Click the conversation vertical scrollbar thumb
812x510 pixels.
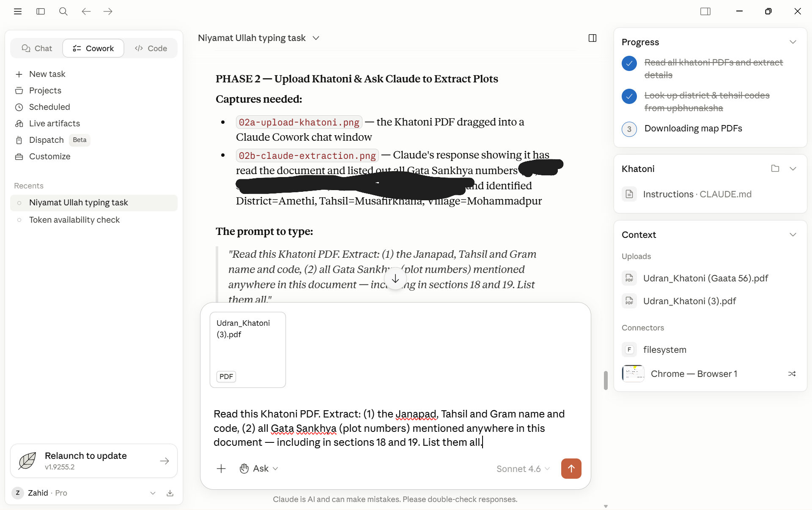tap(606, 380)
